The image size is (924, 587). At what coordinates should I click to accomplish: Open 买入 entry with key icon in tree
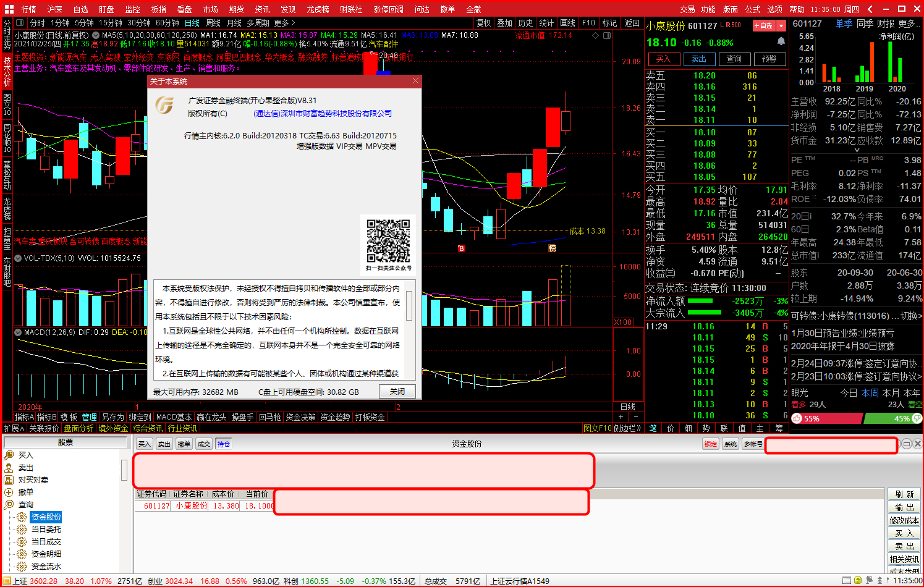coord(19,455)
